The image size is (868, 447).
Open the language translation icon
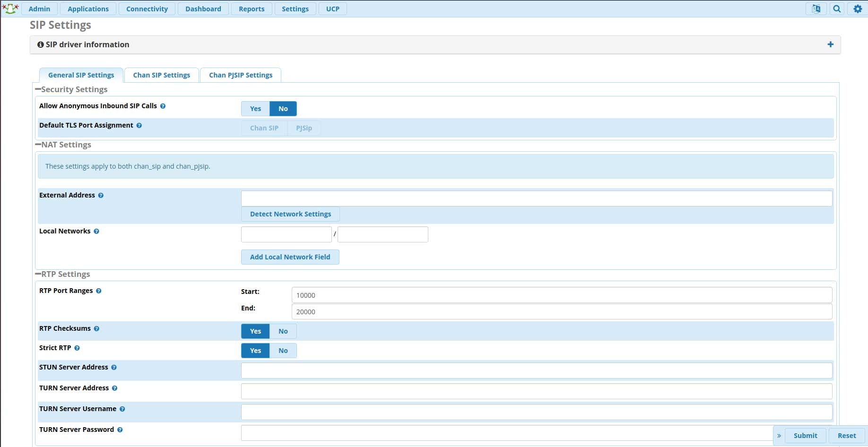click(816, 9)
